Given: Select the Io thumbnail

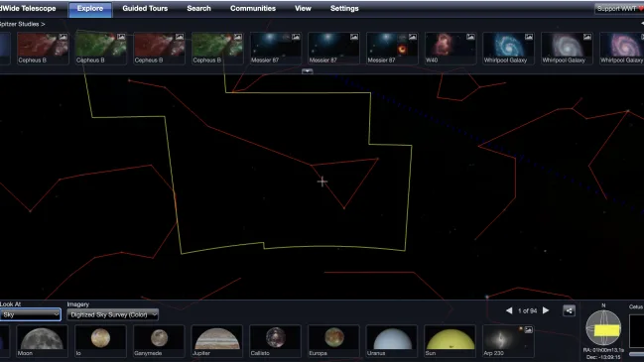Looking at the screenshot, I should tap(100, 340).
